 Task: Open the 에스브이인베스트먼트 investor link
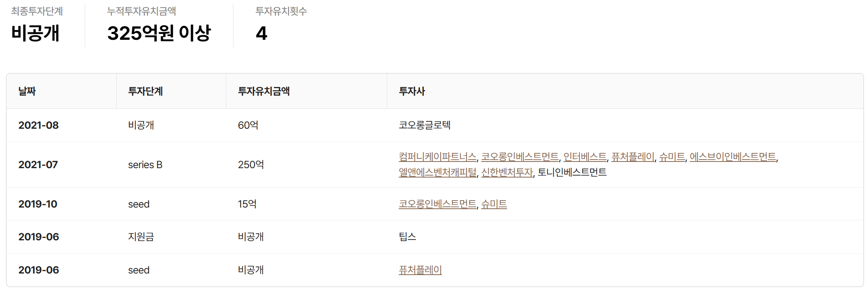(x=733, y=157)
